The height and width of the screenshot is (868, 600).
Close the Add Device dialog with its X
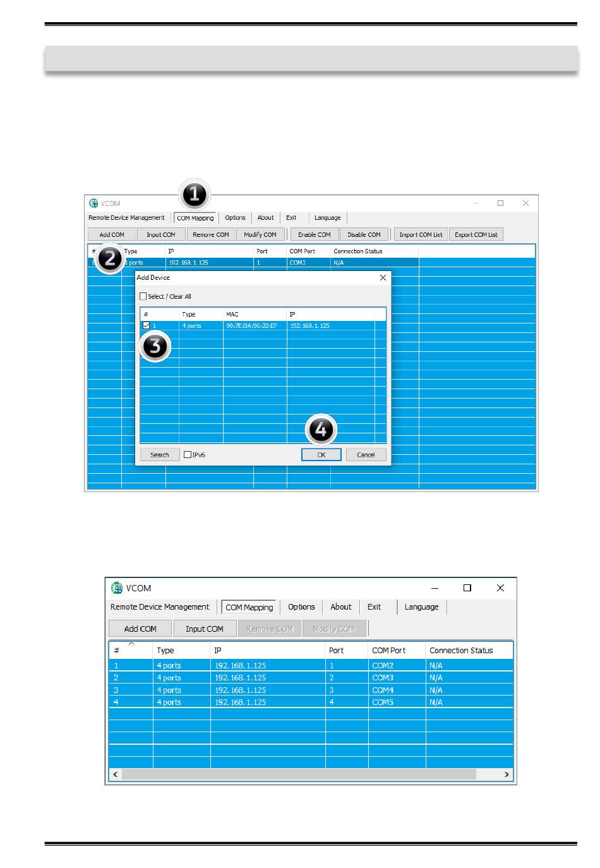click(x=383, y=277)
